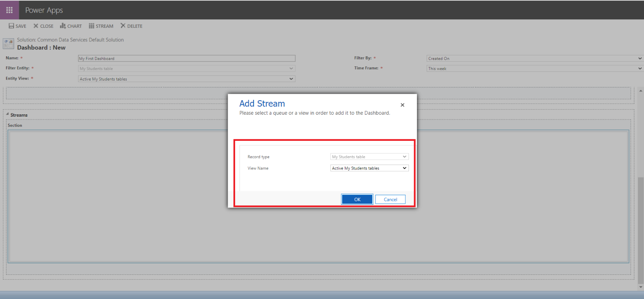Click the dashboard Name input field
This screenshot has width=644, height=299.
point(186,58)
